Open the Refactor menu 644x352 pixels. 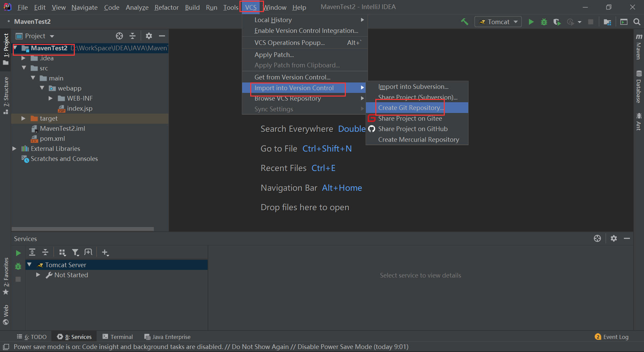click(x=166, y=7)
